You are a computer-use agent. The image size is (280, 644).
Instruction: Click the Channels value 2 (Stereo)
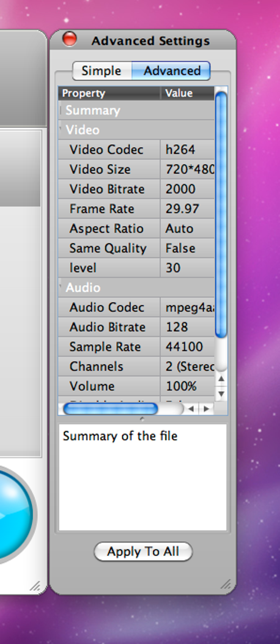tap(190, 367)
